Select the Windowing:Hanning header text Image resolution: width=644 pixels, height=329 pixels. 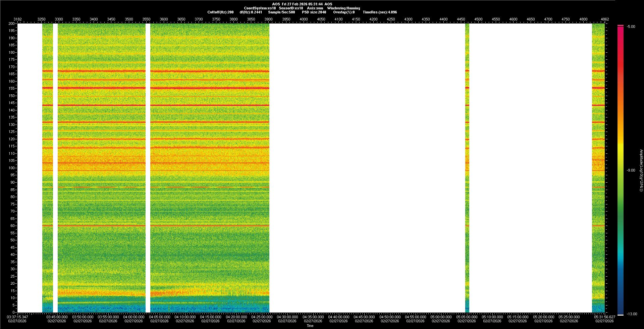(343, 8)
